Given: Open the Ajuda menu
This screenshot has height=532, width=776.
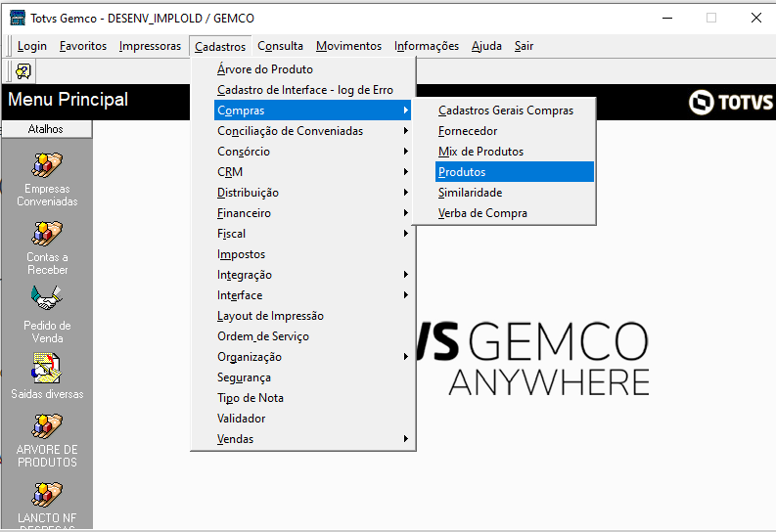Looking at the screenshot, I should coord(486,46).
